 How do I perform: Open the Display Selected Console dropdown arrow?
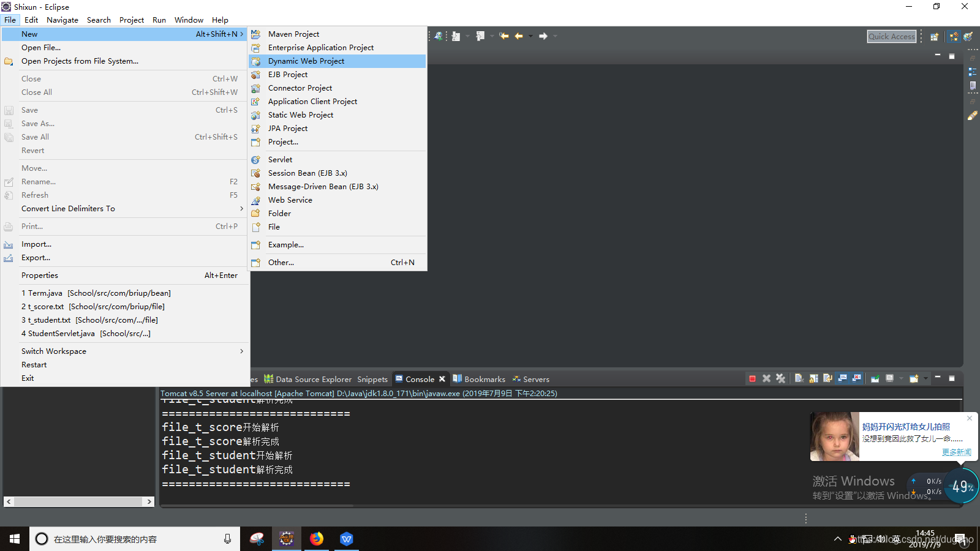(x=901, y=379)
